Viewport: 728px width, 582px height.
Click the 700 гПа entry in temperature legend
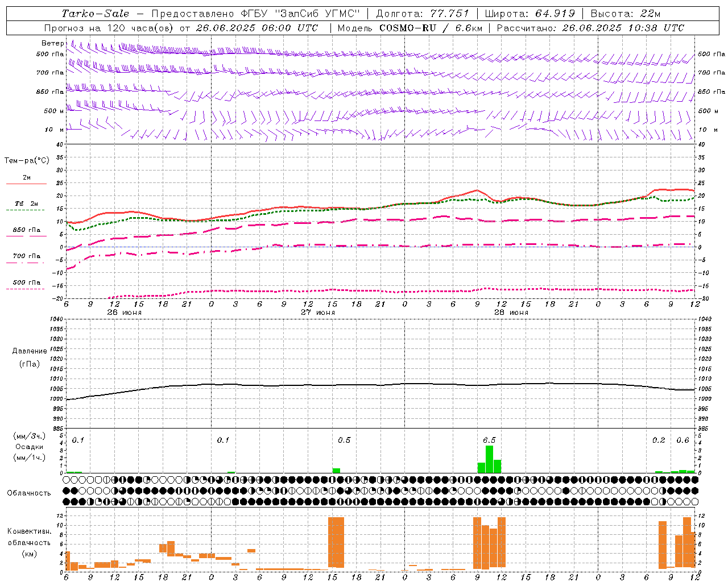click(27, 256)
